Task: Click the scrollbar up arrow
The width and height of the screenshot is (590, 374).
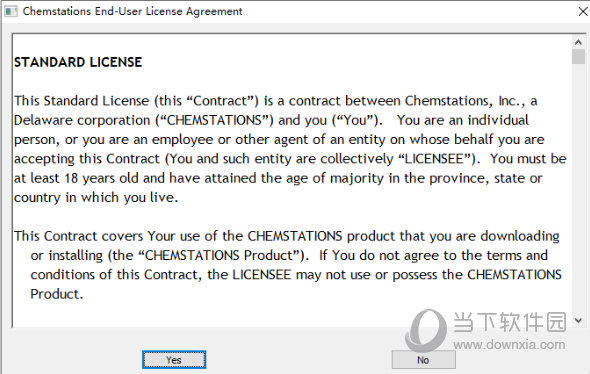Action: [578, 43]
